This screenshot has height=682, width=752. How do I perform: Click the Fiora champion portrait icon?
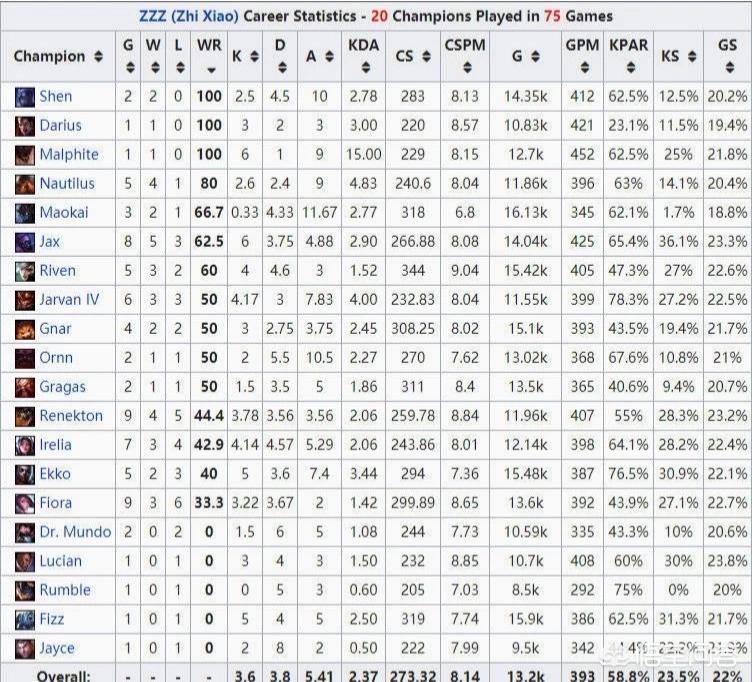25,503
